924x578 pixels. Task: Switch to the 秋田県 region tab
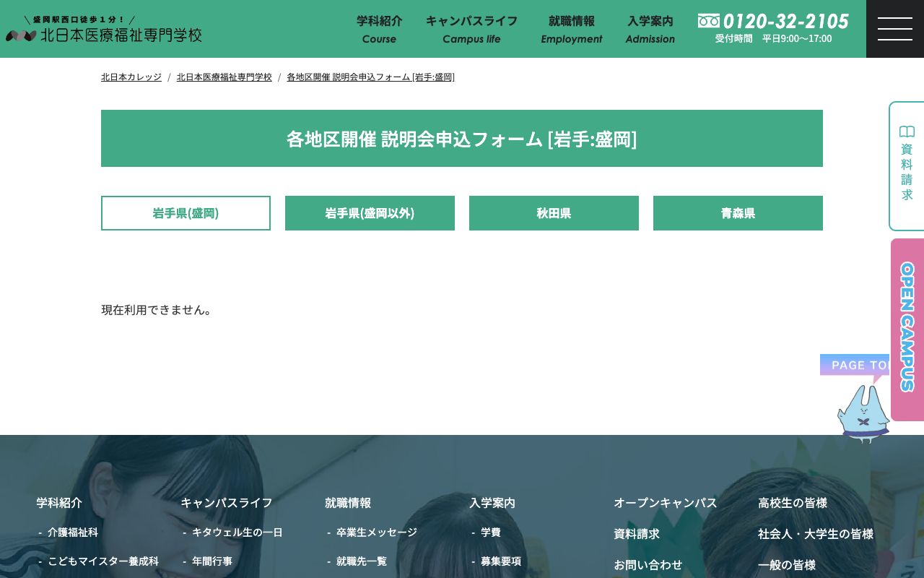554,213
